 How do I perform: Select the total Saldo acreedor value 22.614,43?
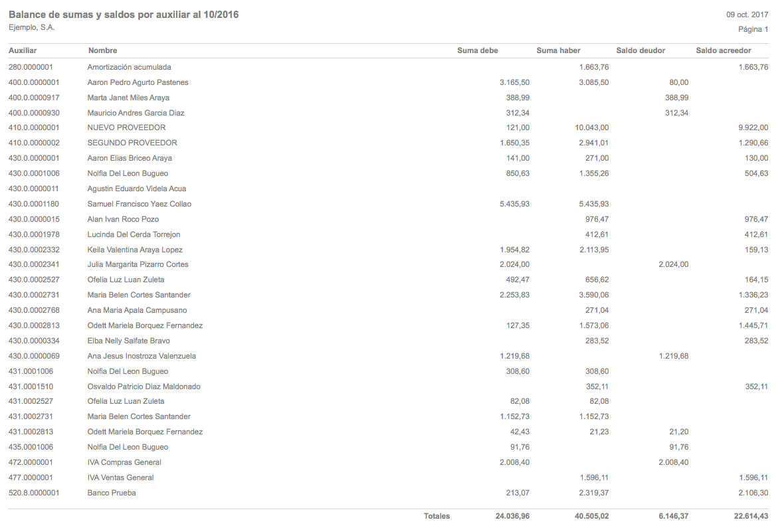pyautogui.click(x=745, y=516)
